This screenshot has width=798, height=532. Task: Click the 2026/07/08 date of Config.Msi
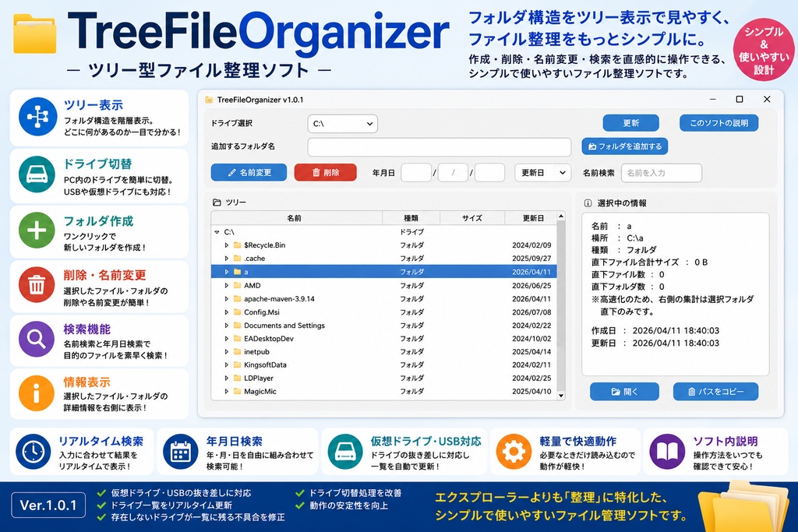(x=531, y=312)
